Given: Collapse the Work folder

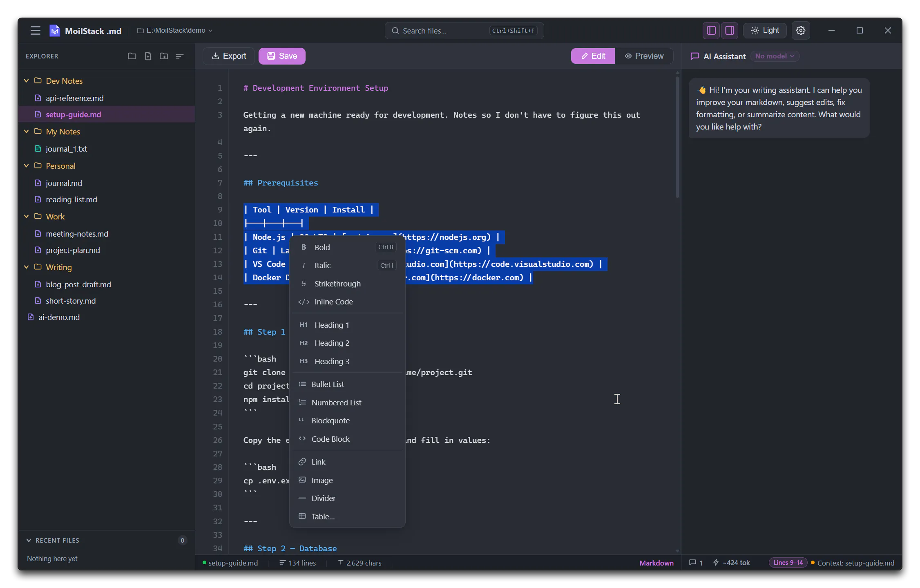Looking at the screenshot, I should coord(27,216).
